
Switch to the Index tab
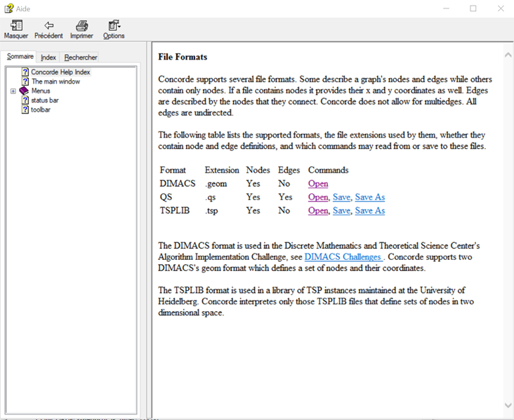[x=48, y=58]
